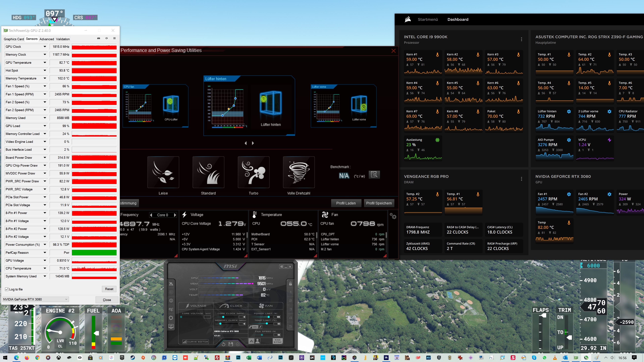
Task: Switch to Graphics Card tab in GPU-Z
Action: point(14,39)
